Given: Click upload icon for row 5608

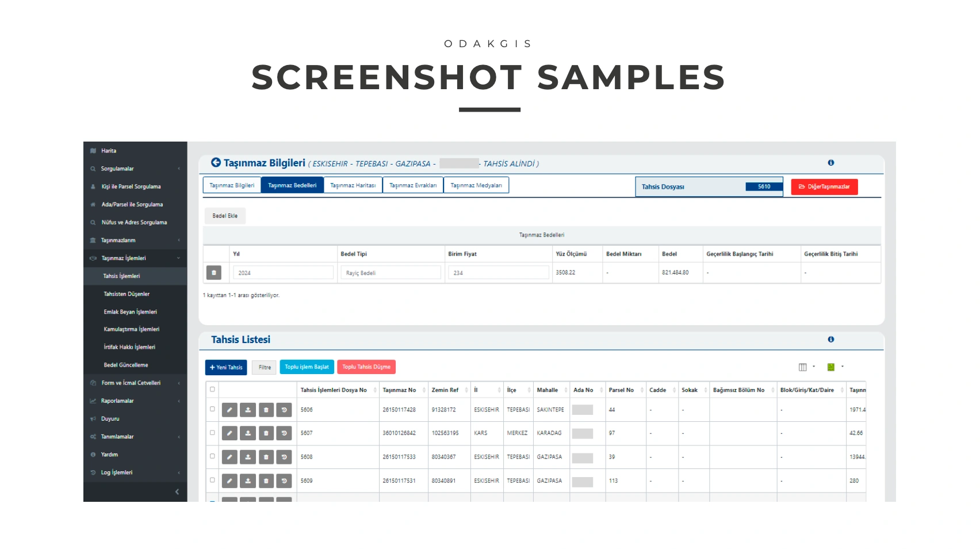Looking at the screenshot, I should pyautogui.click(x=248, y=457).
